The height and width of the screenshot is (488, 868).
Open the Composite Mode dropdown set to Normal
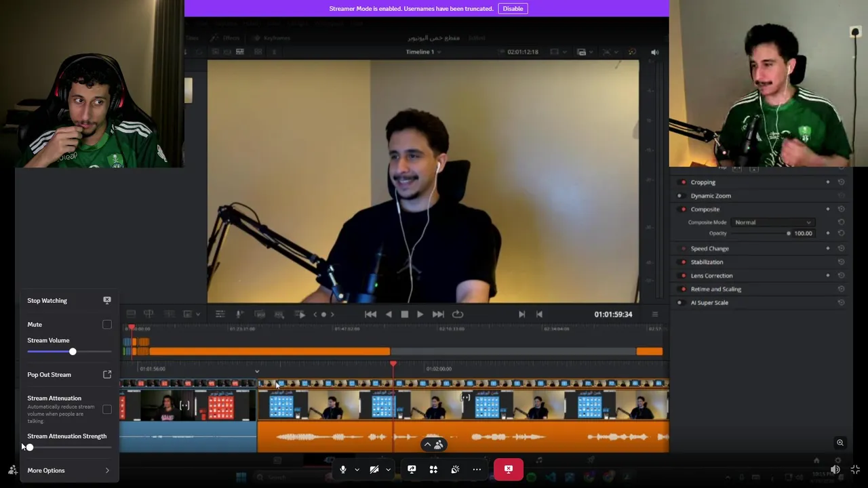pos(772,222)
